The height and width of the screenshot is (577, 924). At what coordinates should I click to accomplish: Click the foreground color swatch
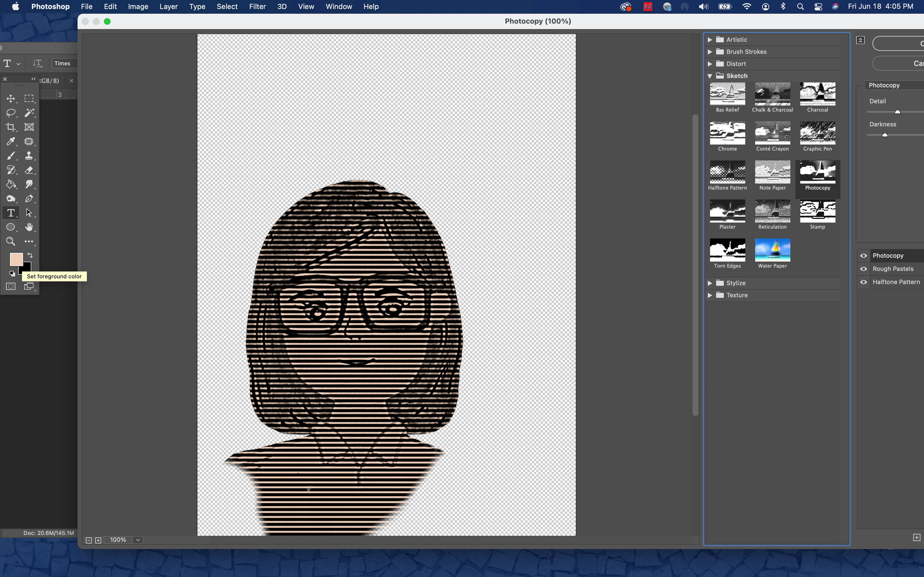coord(16,259)
